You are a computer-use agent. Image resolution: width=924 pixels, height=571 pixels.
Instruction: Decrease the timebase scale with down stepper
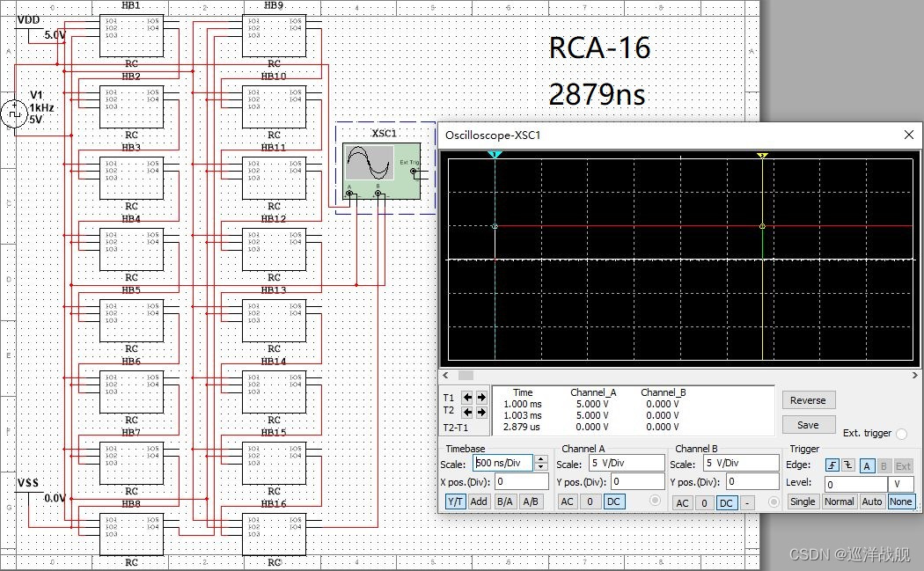[x=541, y=466]
